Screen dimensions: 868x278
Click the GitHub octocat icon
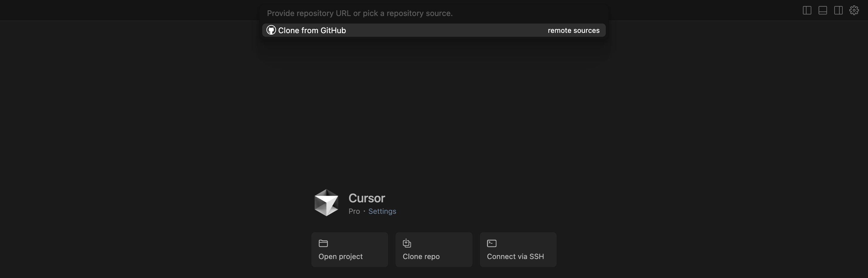(x=271, y=30)
